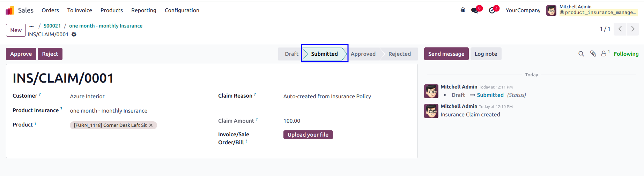Click the gear actions icon beside INS/CLAIM/0001

click(x=74, y=34)
